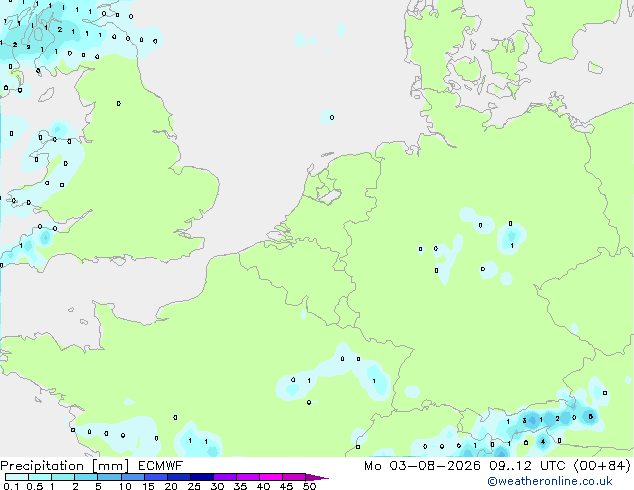Select the legend label "50"
Viewport: 634px width, 490px height.
[x=309, y=486]
